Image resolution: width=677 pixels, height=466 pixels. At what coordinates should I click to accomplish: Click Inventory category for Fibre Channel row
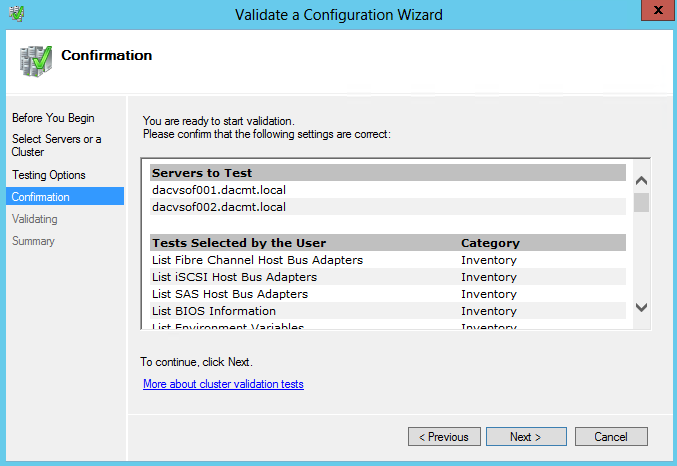(489, 260)
